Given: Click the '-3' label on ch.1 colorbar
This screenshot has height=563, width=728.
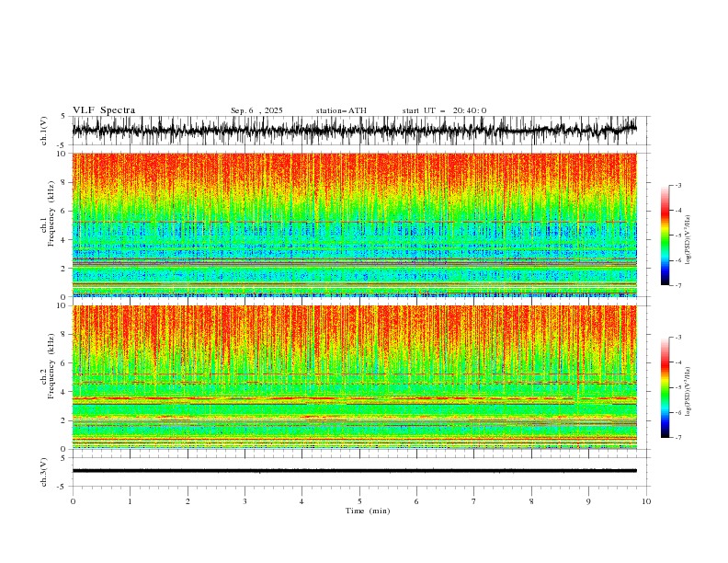Looking at the screenshot, I should point(678,185).
